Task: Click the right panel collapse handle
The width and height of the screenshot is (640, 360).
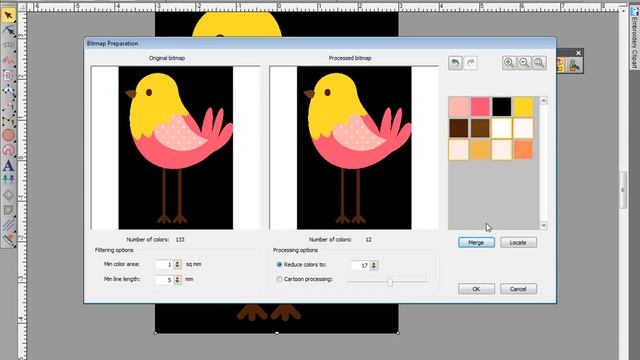Action: click(x=623, y=190)
